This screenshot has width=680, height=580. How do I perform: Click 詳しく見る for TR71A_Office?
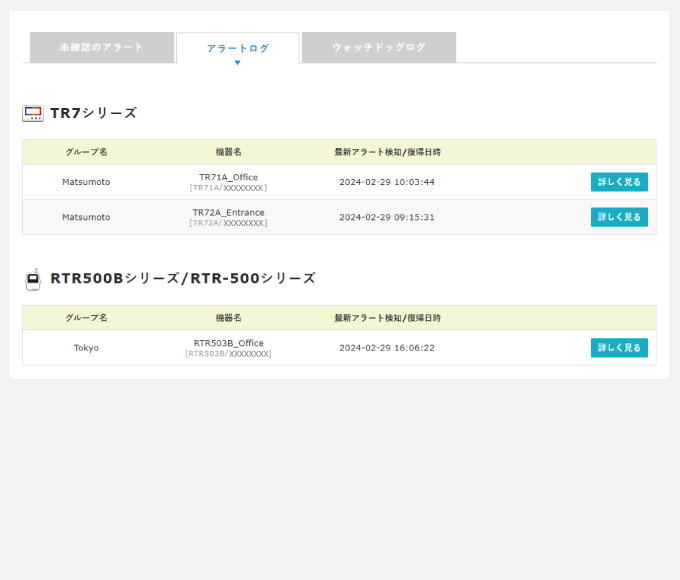tap(619, 182)
